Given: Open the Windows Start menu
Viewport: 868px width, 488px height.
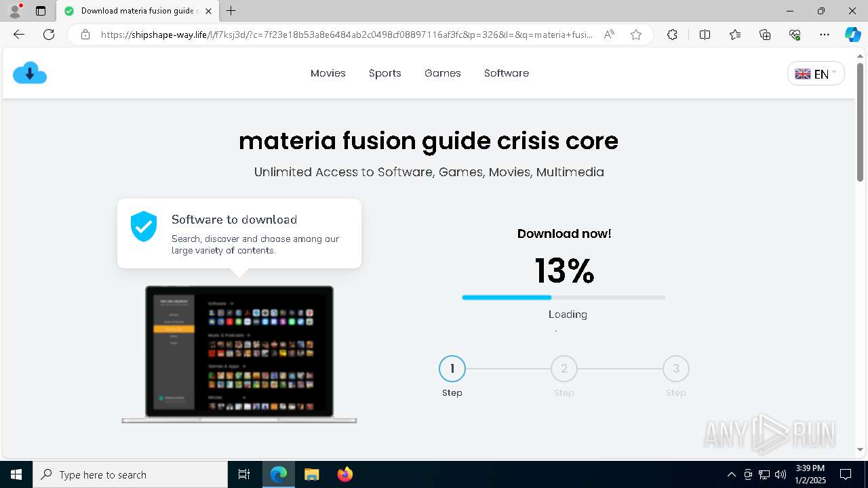Looking at the screenshot, I should pos(16,474).
